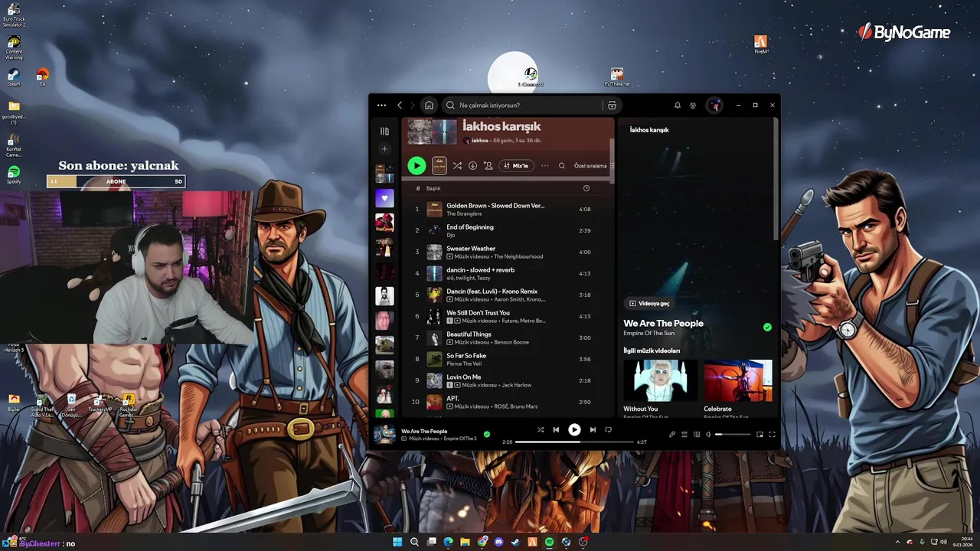
Task: Toggle repeat in the player bar
Action: point(609,430)
